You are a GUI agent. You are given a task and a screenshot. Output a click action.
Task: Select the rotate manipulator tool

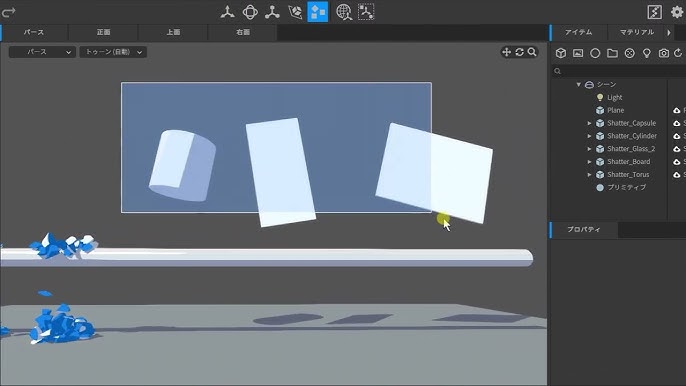pos(250,12)
